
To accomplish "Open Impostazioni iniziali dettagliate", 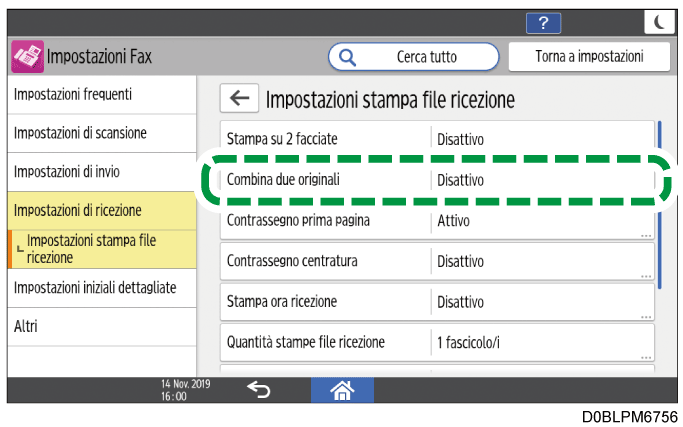I will click(x=101, y=288).
